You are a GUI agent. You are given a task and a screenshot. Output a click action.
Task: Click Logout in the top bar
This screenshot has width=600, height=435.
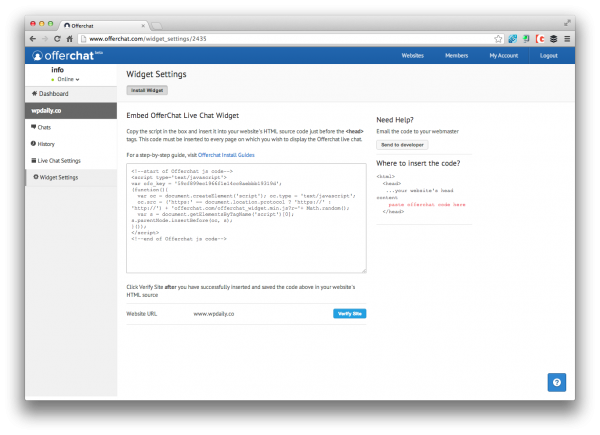point(548,55)
